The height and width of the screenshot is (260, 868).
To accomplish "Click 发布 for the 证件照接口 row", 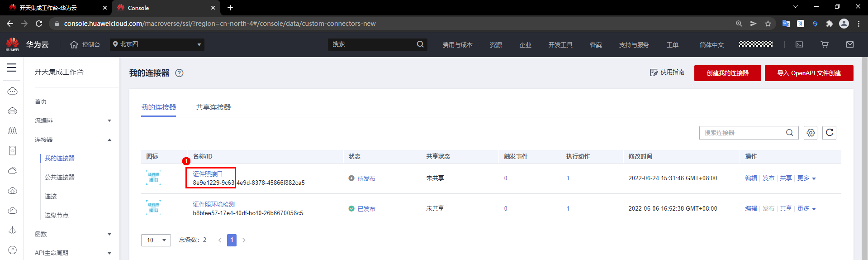I will click(x=768, y=178).
